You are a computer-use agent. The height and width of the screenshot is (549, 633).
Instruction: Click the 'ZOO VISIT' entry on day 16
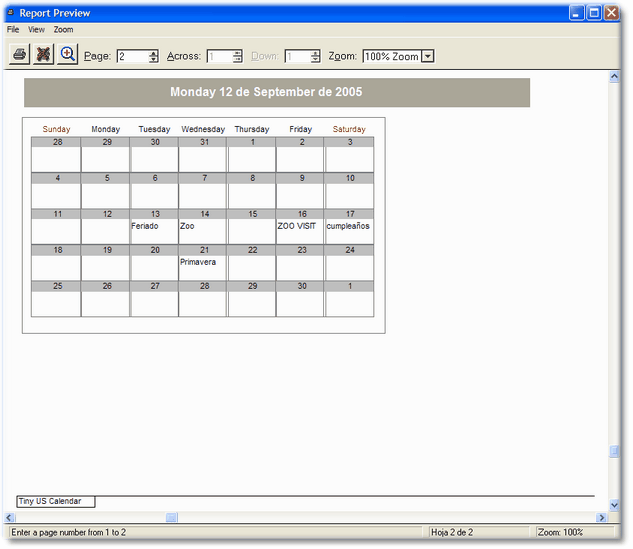297,226
